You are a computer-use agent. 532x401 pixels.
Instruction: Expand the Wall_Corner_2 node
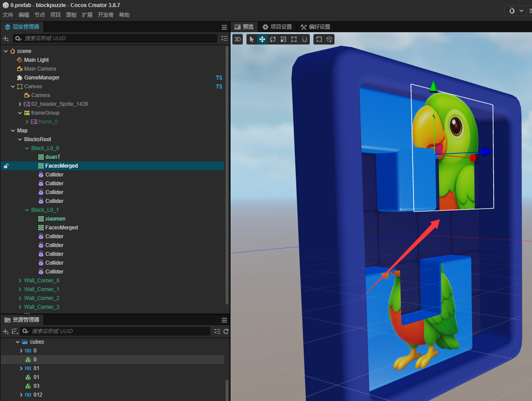point(20,298)
